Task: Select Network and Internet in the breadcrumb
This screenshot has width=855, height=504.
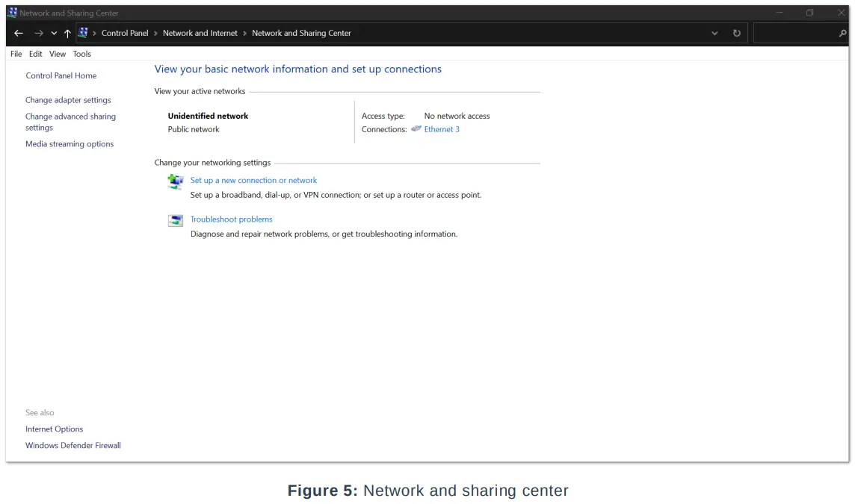Action: point(200,33)
